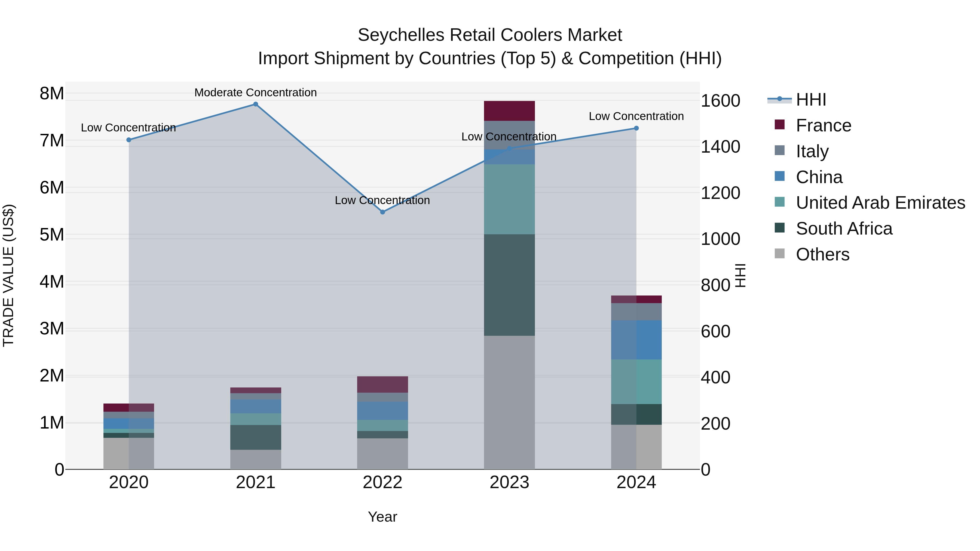Click the HHI line marker for 2021

point(256,104)
